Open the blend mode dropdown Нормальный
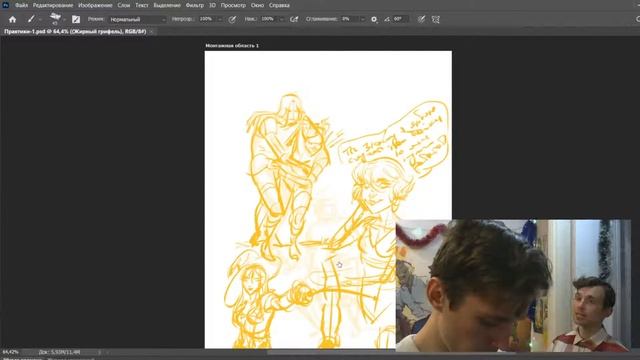The width and height of the screenshot is (640, 360). coord(137,19)
